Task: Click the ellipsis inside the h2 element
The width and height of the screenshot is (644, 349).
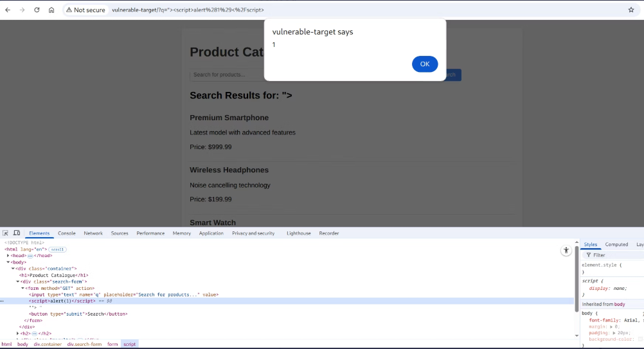Action: 35,334
